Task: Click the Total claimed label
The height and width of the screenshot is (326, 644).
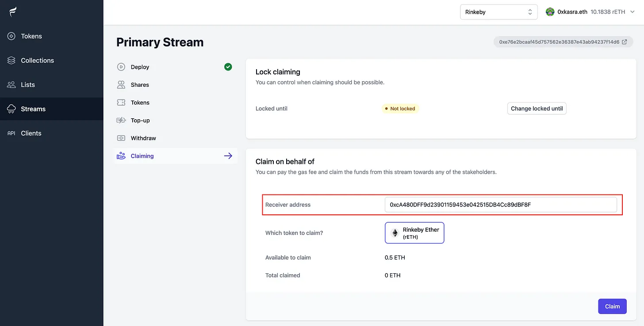Action: pyautogui.click(x=283, y=275)
